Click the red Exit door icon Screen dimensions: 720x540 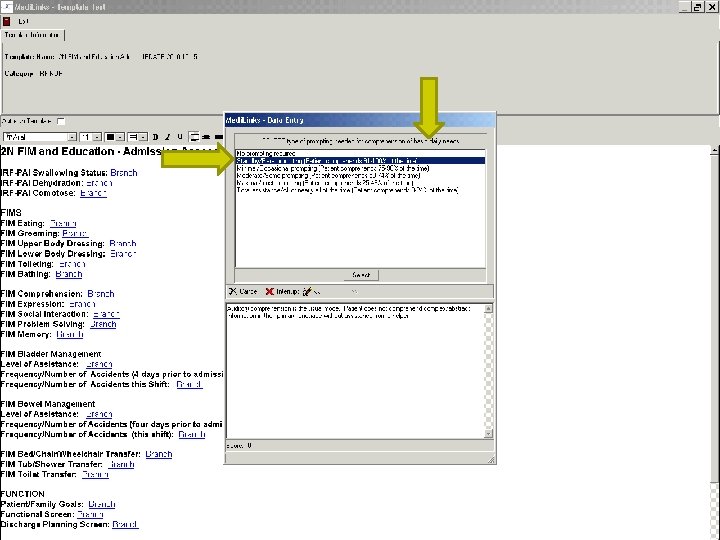click(x=6, y=21)
